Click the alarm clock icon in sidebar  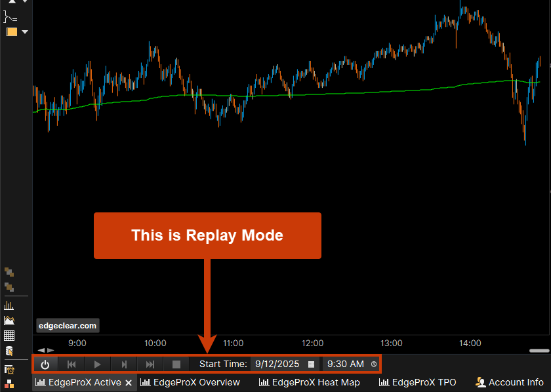click(9, 370)
